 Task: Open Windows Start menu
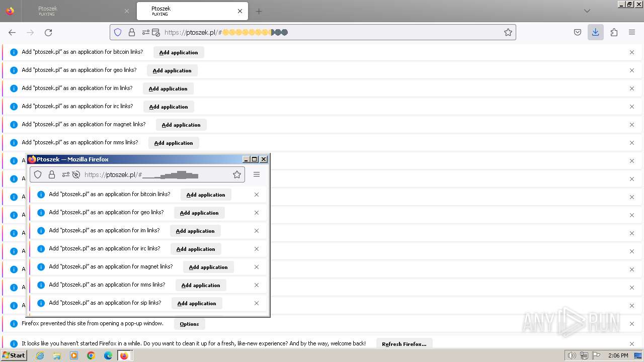[14, 355]
